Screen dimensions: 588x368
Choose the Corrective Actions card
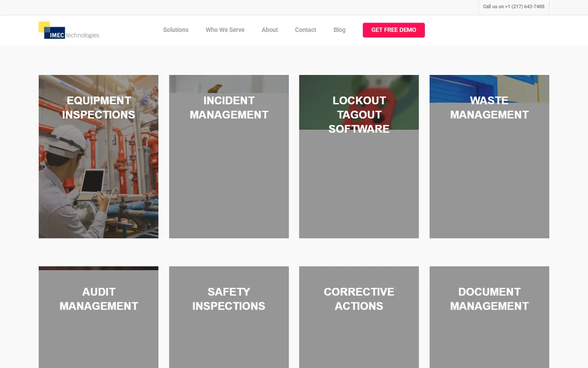pyautogui.click(x=359, y=317)
